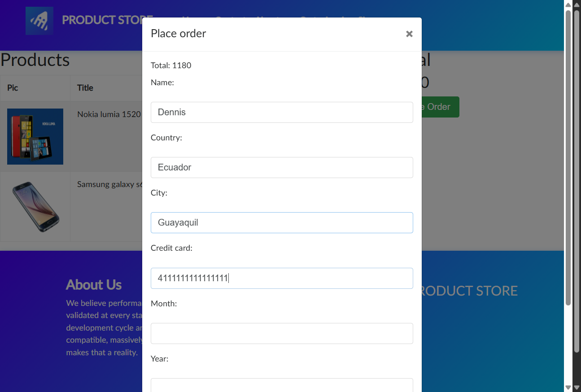Viewport: 581px width, 392px height.
Task: Click the Nokia lumia 1520 product title
Action: (x=109, y=114)
